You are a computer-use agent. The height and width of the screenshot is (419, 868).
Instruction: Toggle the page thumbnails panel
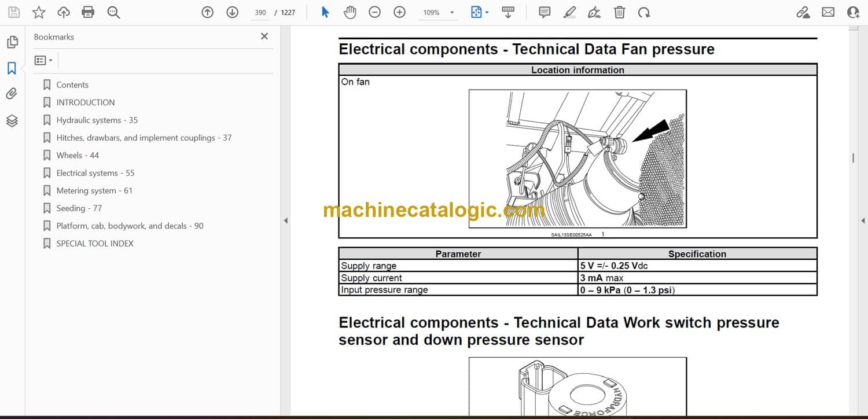click(x=12, y=42)
